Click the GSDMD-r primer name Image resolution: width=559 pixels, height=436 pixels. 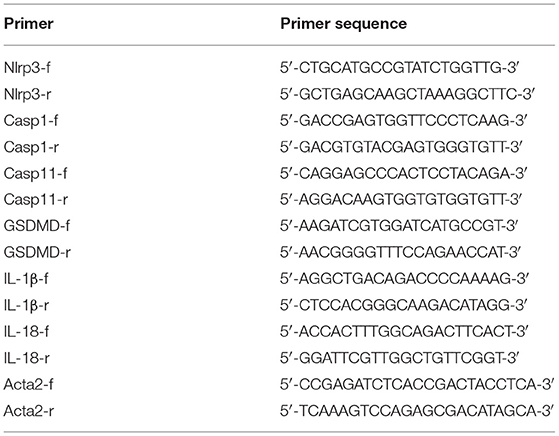[x=37, y=252]
